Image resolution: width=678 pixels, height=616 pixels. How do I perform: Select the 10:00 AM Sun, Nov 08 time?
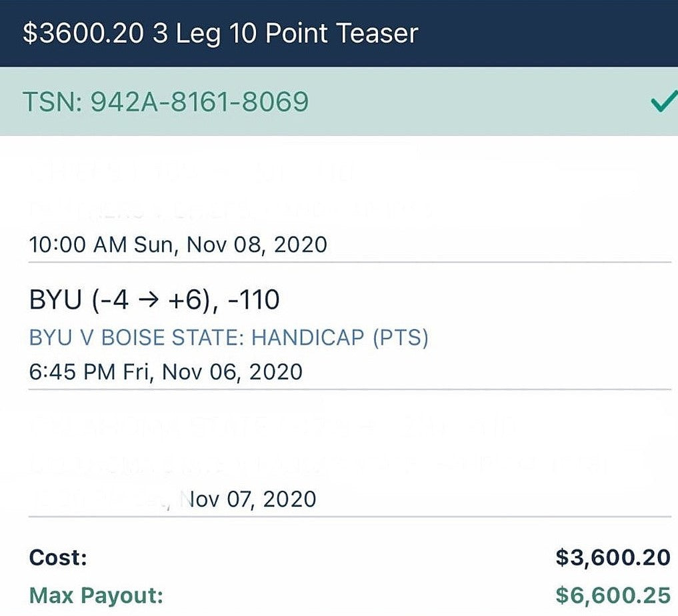point(178,245)
